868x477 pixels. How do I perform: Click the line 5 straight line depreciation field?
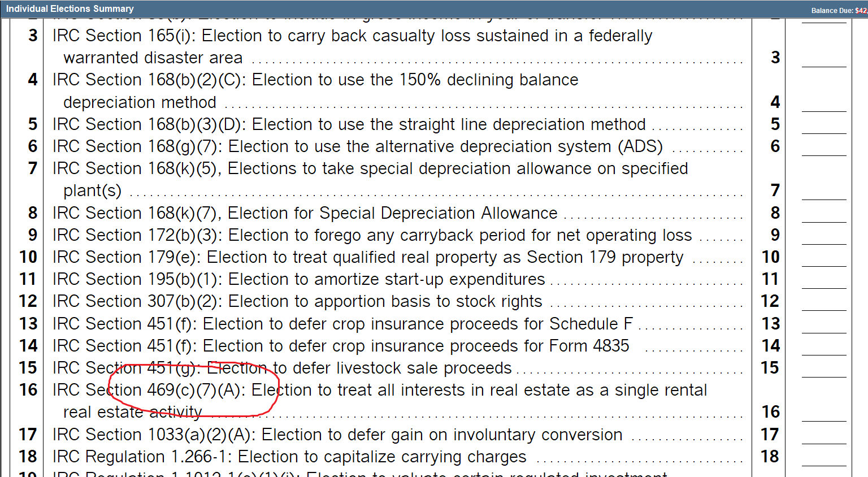(x=824, y=125)
